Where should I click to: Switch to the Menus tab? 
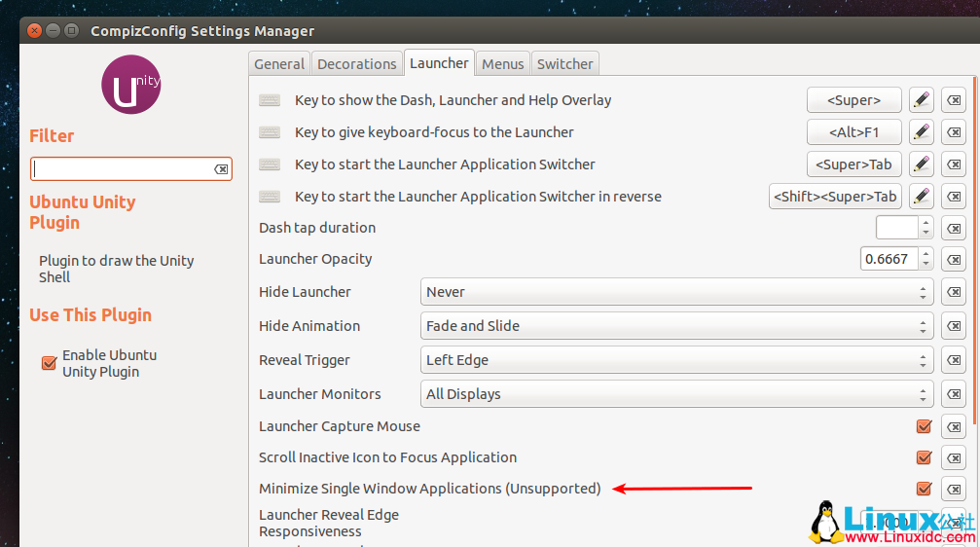coord(502,64)
